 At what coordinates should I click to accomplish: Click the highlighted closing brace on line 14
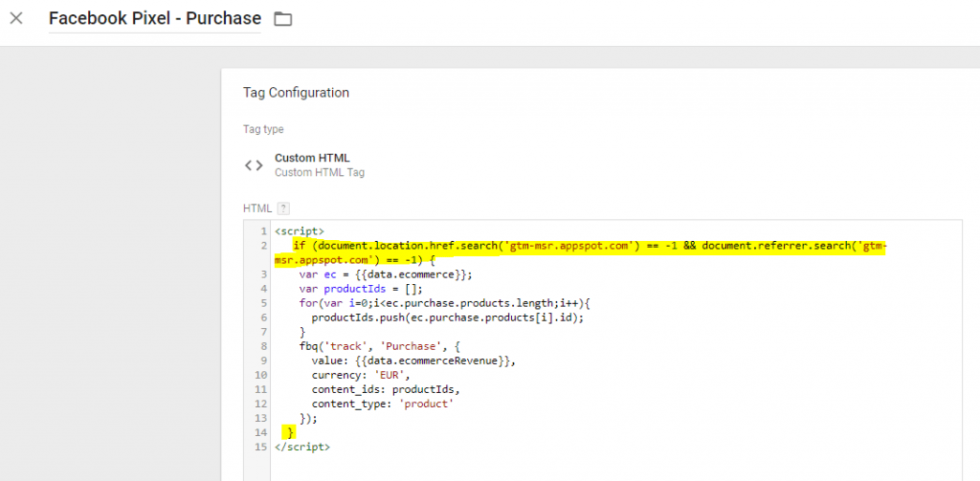(289, 432)
